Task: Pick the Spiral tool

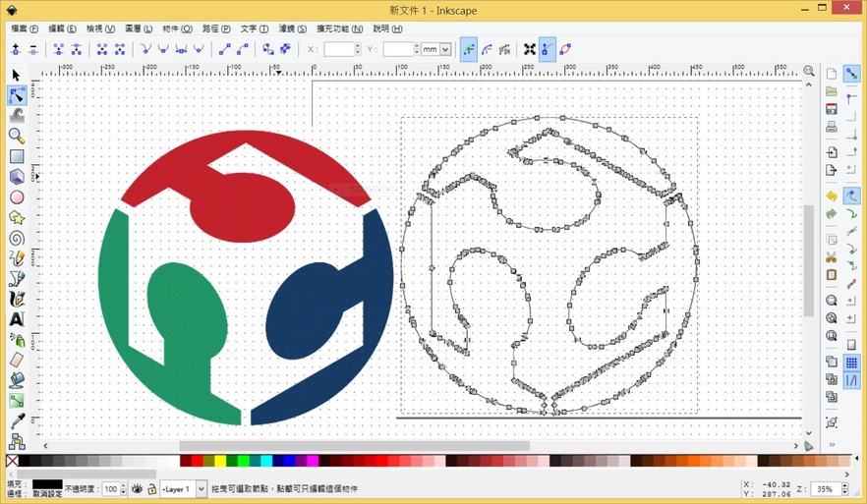Action: tap(17, 238)
